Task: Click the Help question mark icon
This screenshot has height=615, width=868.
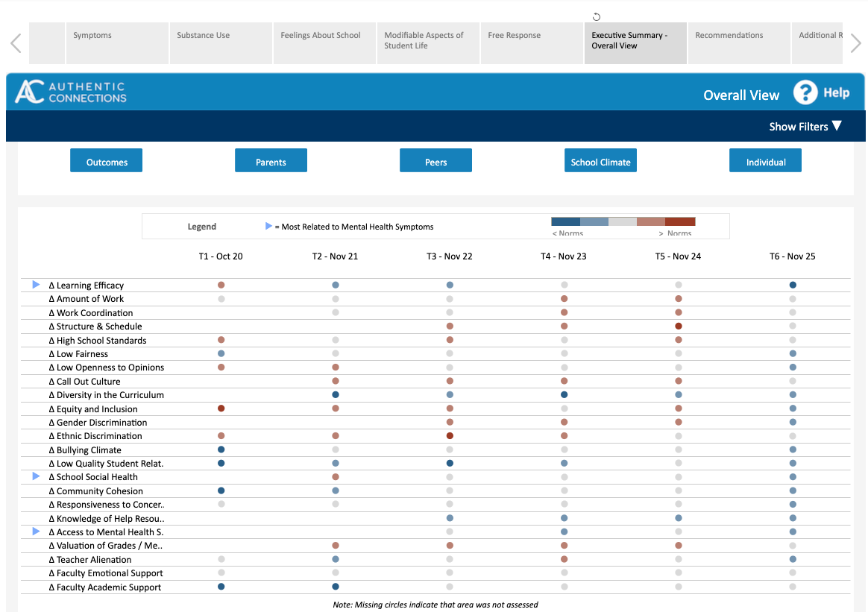Action: pos(805,92)
